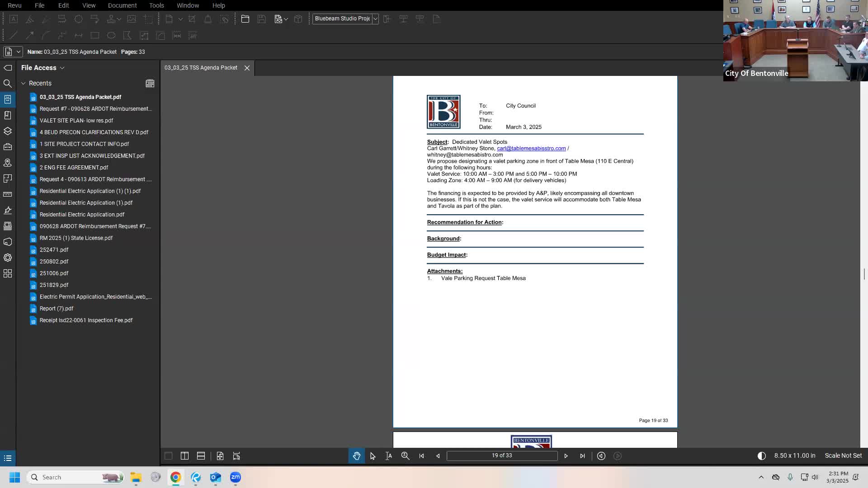Select the Arrow markup tool
This screenshot has width=868, height=488.
pyautogui.click(x=30, y=35)
